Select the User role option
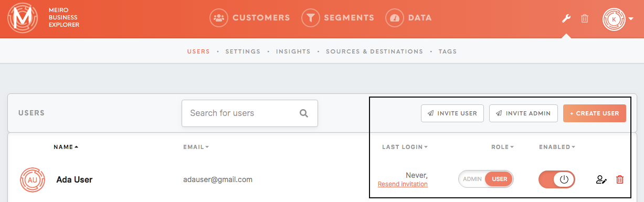Viewport: 644px width, 202px height. (499, 179)
